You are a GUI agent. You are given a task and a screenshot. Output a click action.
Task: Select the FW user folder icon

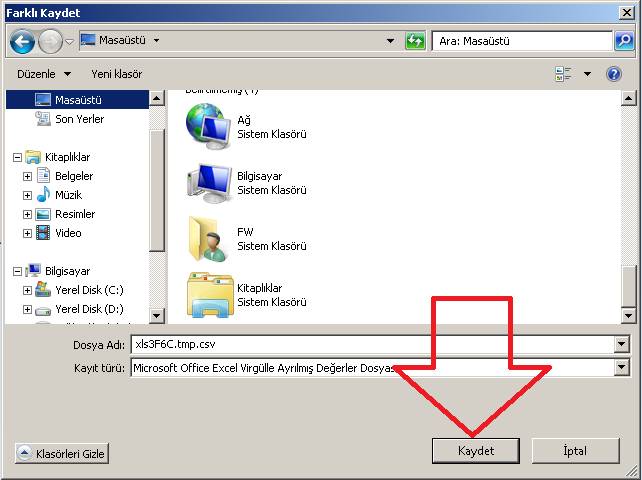click(x=209, y=239)
